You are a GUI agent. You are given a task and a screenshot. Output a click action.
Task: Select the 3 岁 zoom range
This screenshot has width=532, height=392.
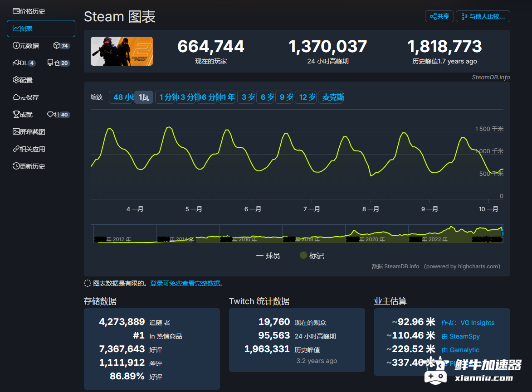246,97
